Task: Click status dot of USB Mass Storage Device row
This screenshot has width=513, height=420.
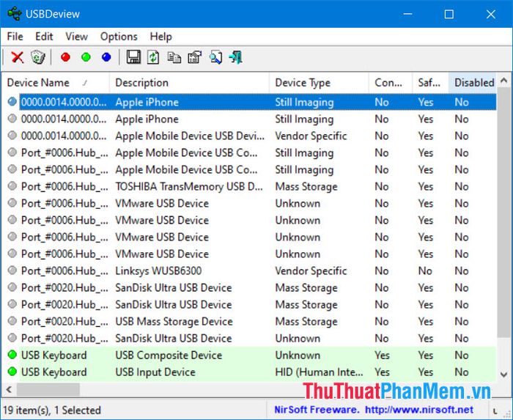Action: pyautogui.click(x=12, y=321)
